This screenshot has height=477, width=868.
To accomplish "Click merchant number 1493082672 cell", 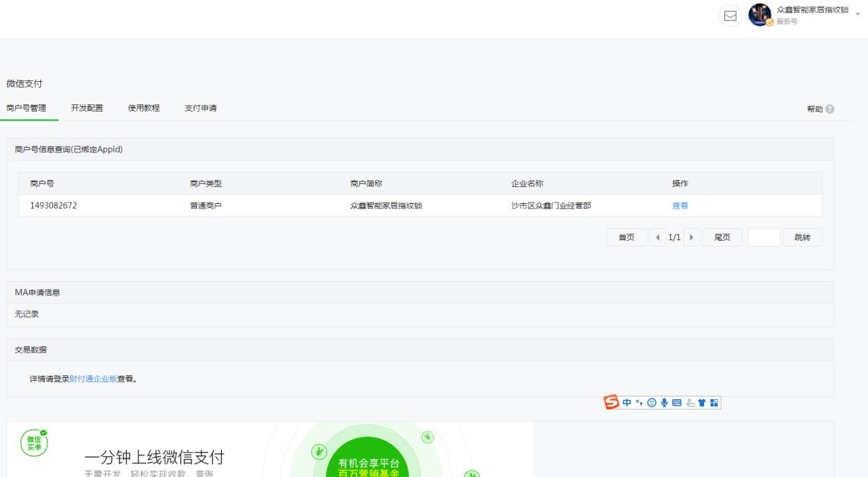I will pos(53,206).
